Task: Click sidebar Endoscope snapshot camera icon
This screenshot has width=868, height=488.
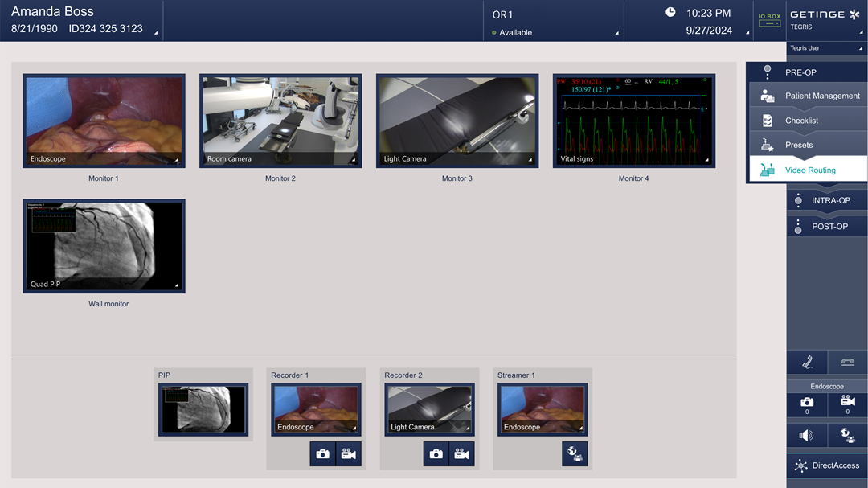Action: 807,404
